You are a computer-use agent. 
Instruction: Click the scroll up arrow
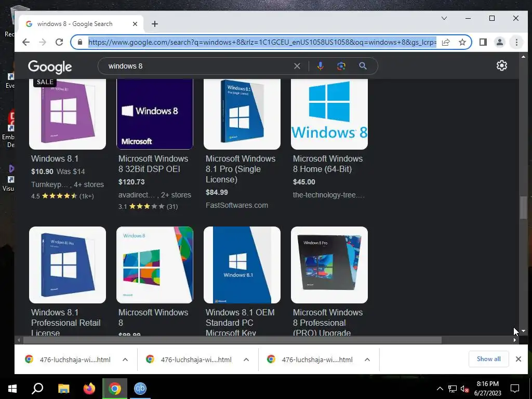tap(523, 56)
